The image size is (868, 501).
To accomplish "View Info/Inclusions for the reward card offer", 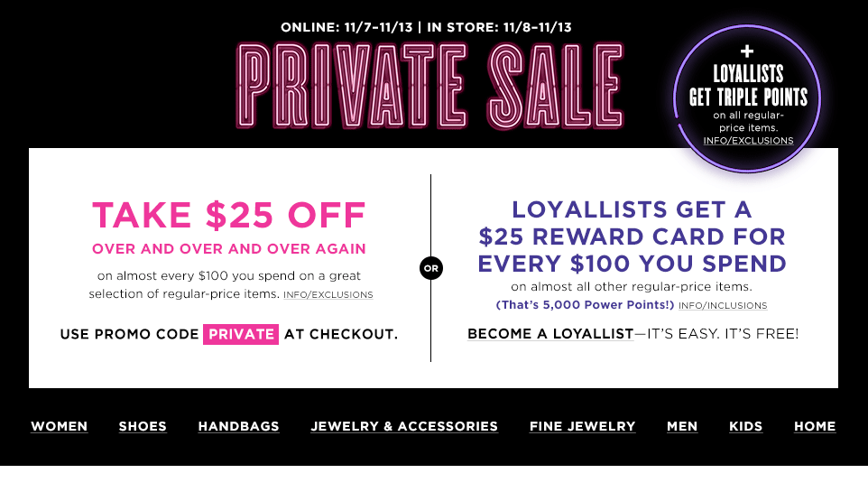I will pos(722,306).
